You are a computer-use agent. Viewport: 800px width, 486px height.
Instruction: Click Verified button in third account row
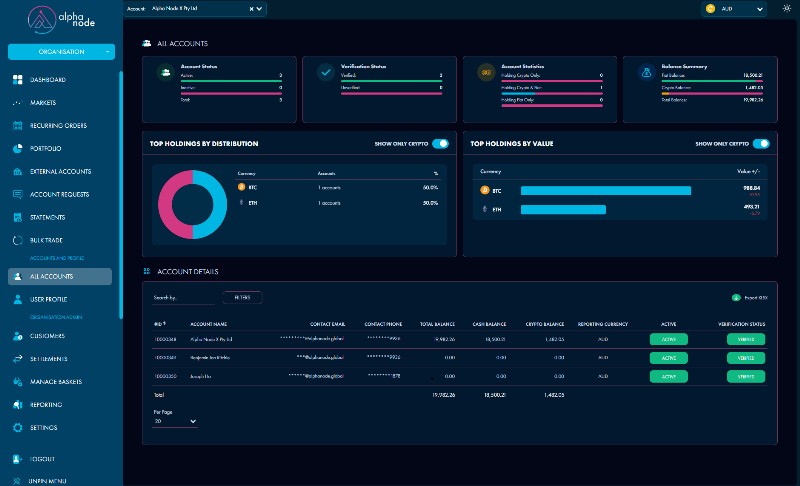(x=745, y=377)
